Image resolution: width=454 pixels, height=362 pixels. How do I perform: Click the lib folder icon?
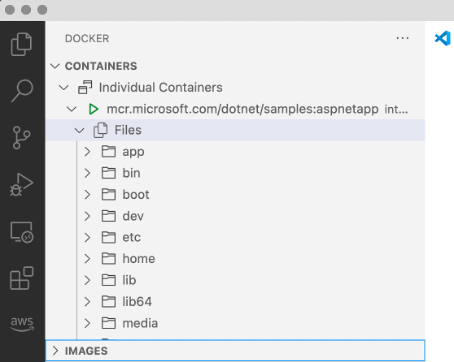pyautogui.click(x=109, y=280)
